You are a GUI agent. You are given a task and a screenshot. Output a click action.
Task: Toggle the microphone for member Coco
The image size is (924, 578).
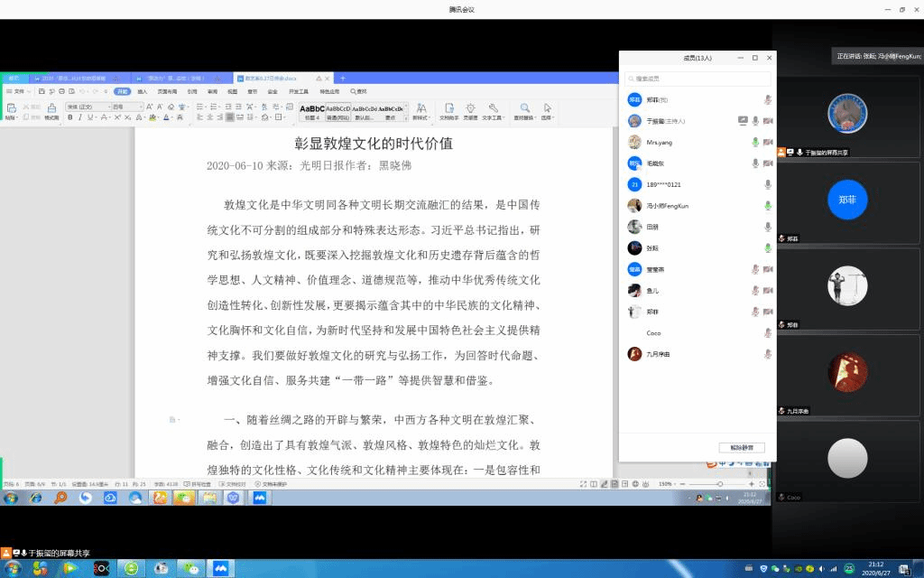768,332
